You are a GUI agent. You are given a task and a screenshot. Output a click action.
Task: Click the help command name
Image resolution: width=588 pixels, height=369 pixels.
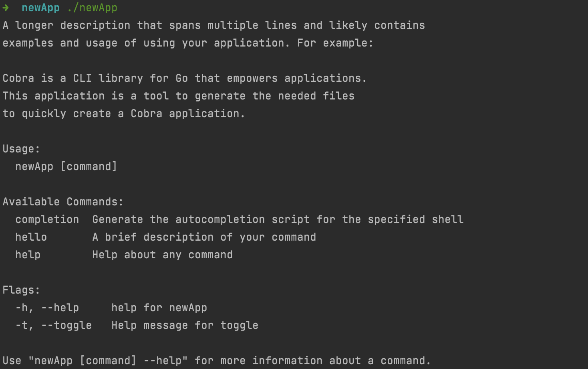pos(28,255)
